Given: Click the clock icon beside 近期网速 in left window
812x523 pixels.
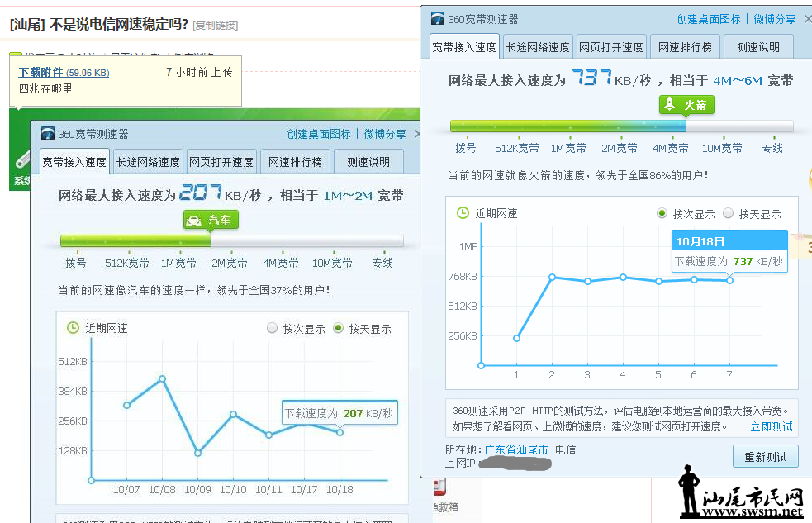Looking at the screenshot, I should coord(73,328).
